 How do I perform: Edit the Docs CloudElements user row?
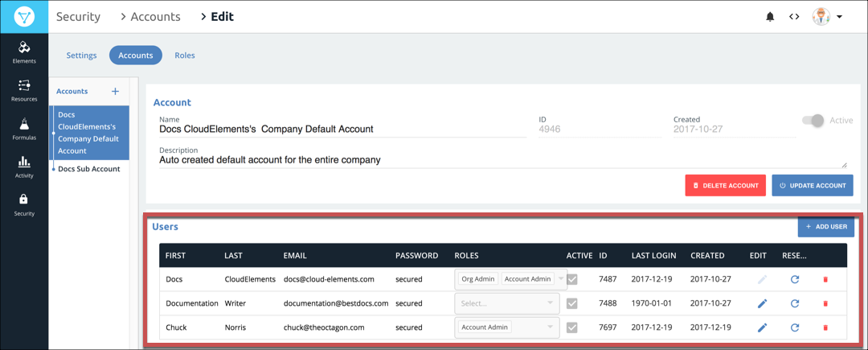tap(762, 279)
